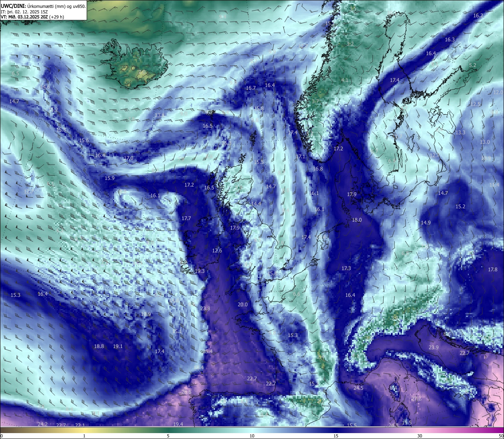
Task: Click the 12.6 value label
Action: [217, 251]
